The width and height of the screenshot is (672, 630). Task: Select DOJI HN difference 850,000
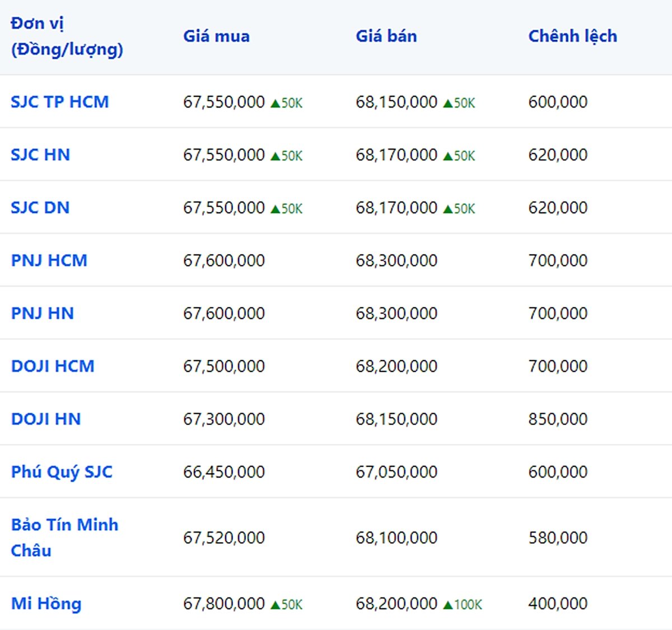(x=558, y=419)
